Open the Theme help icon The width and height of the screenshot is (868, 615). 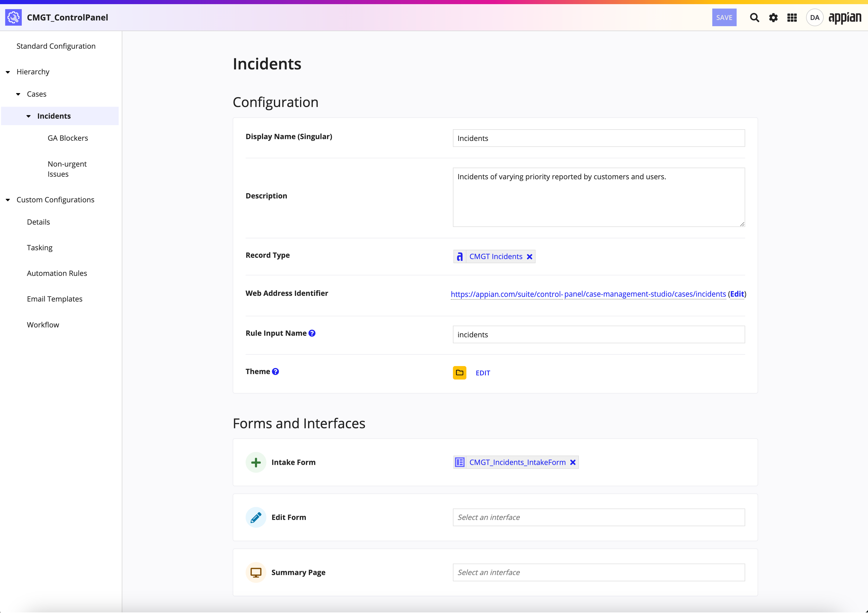click(x=275, y=371)
